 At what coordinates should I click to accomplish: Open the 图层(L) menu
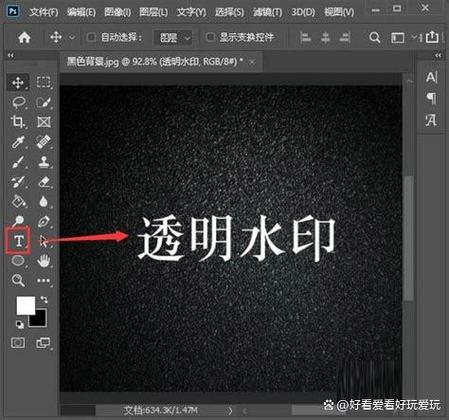click(154, 12)
